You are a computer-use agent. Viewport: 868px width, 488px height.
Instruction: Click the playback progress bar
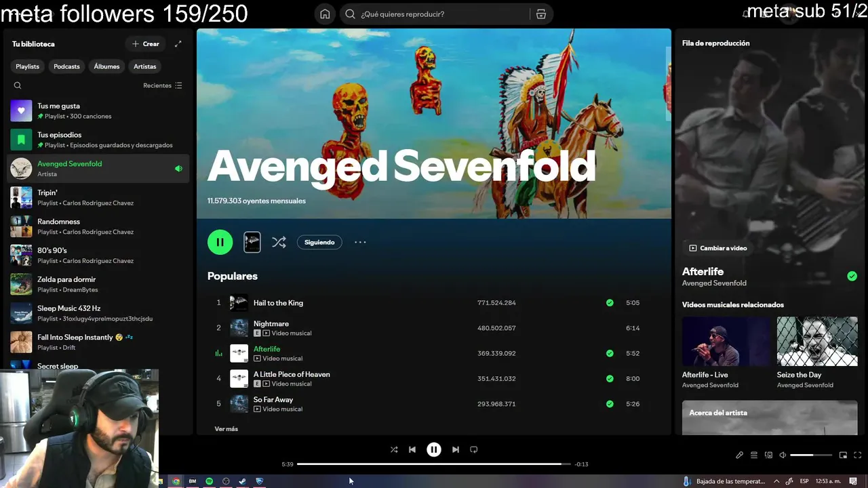click(434, 464)
